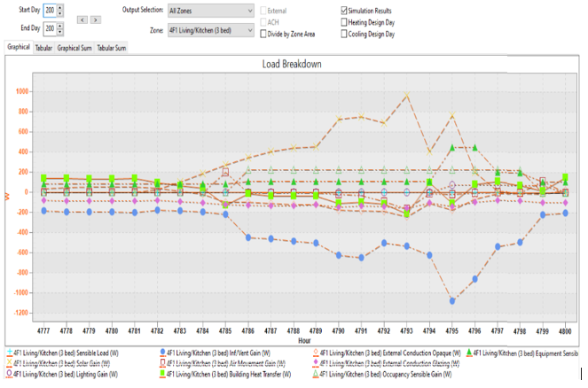Uncheck the Simulation Results checkbox
The height and width of the screenshot is (388, 588).
coord(344,11)
